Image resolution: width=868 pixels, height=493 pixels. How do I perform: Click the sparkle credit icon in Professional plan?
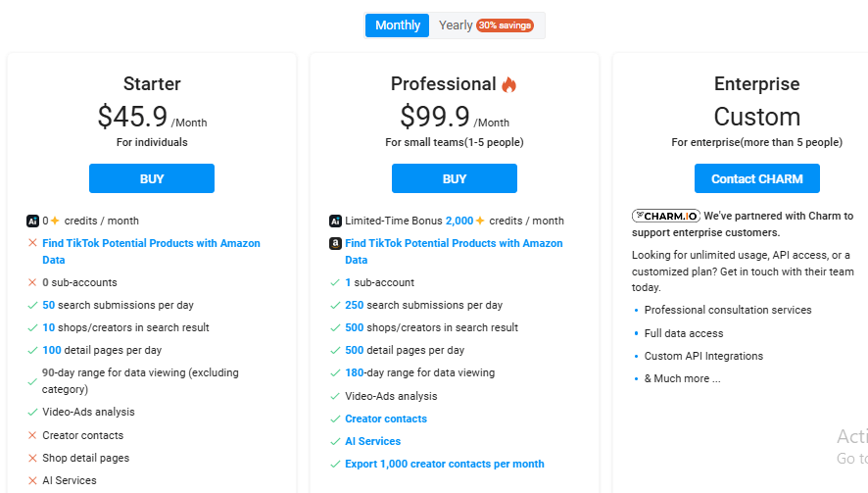(480, 222)
